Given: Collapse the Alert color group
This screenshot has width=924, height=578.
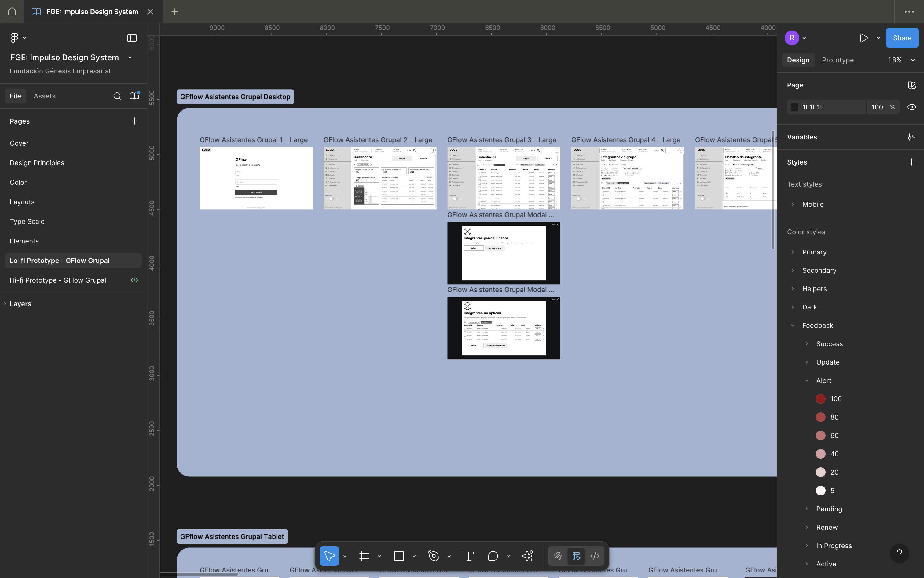Looking at the screenshot, I should [x=807, y=380].
